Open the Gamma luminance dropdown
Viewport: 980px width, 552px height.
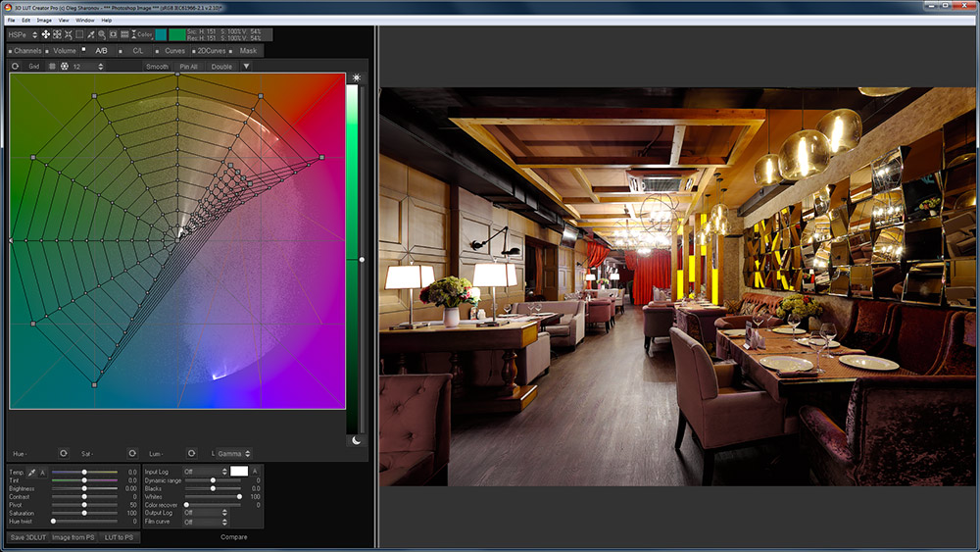click(x=233, y=453)
